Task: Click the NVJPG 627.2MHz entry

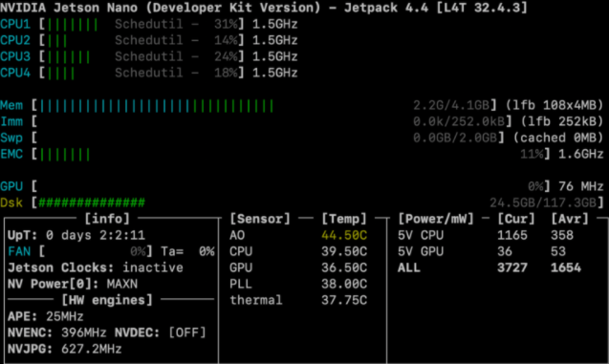Action: click(x=64, y=350)
